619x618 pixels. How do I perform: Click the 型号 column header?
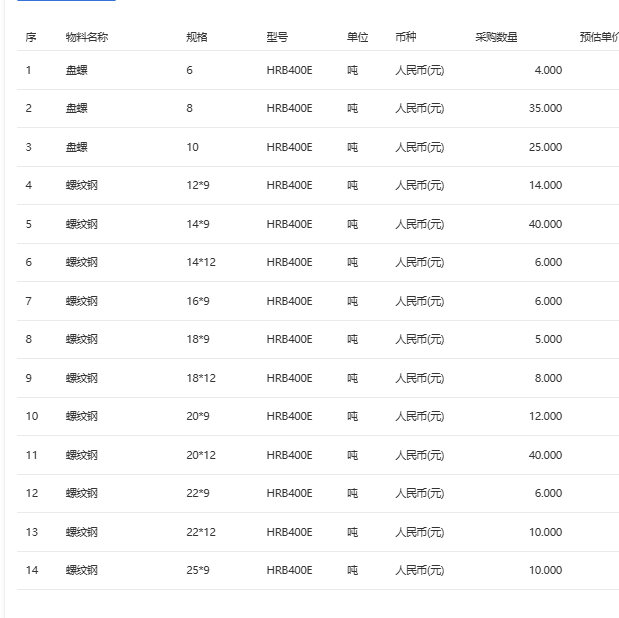[x=277, y=37]
